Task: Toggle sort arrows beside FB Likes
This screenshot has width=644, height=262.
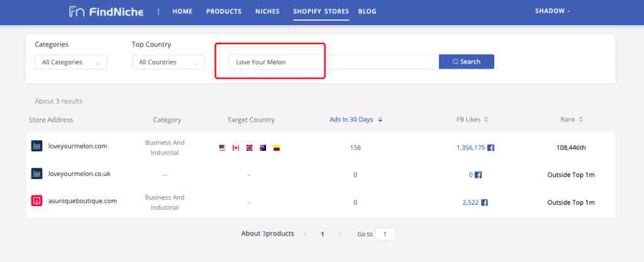Action: (x=486, y=120)
